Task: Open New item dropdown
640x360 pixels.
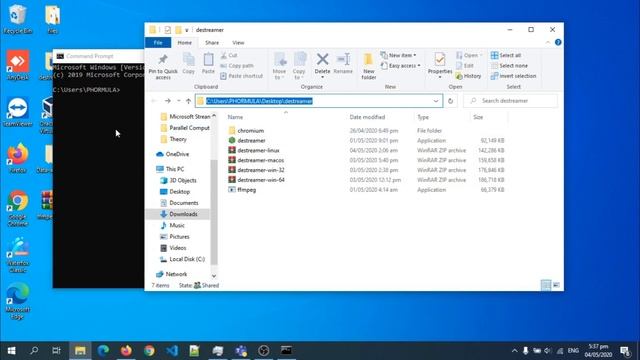Action: click(398, 55)
